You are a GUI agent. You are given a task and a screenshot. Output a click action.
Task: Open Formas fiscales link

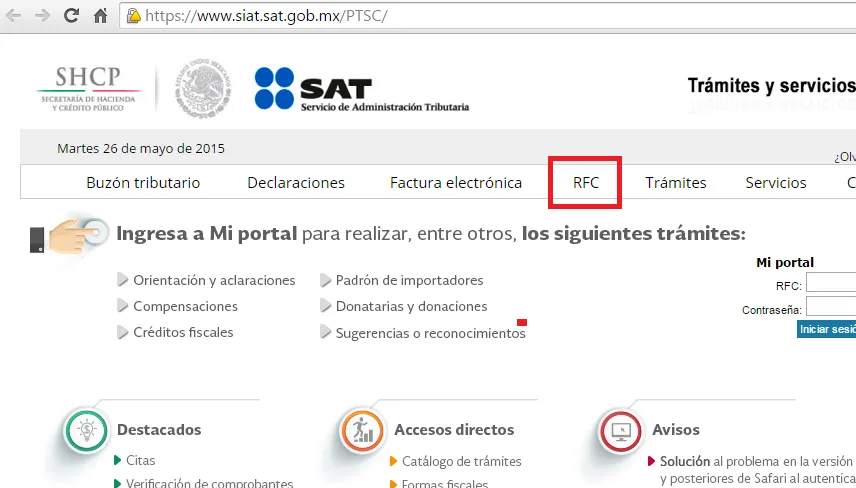445,483
